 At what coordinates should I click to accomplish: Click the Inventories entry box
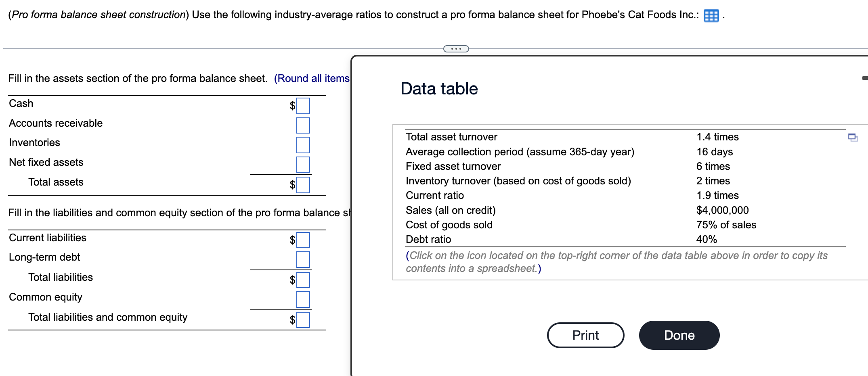(303, 145)
